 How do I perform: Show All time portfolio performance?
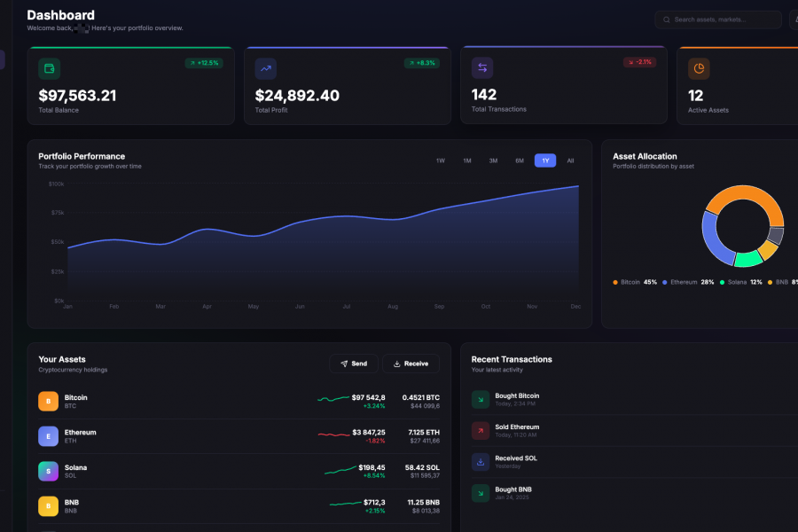(570, 160)
